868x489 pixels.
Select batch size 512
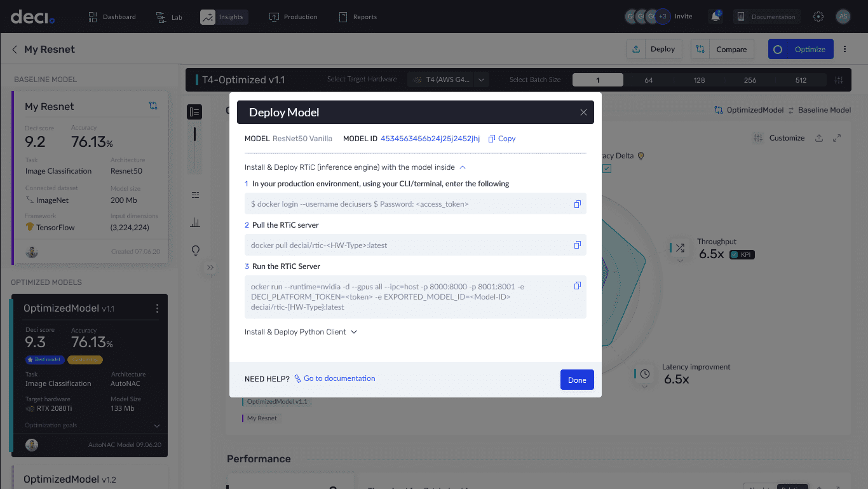click(801, 80)
